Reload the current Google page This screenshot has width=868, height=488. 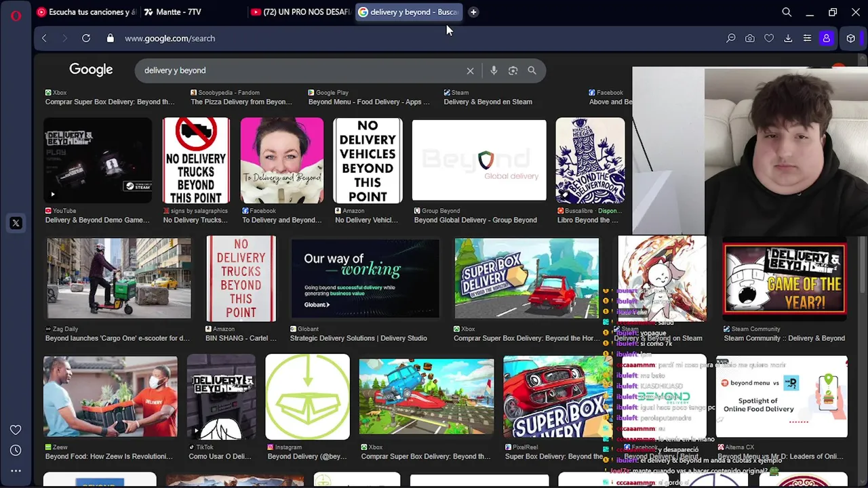click(86, 38)
